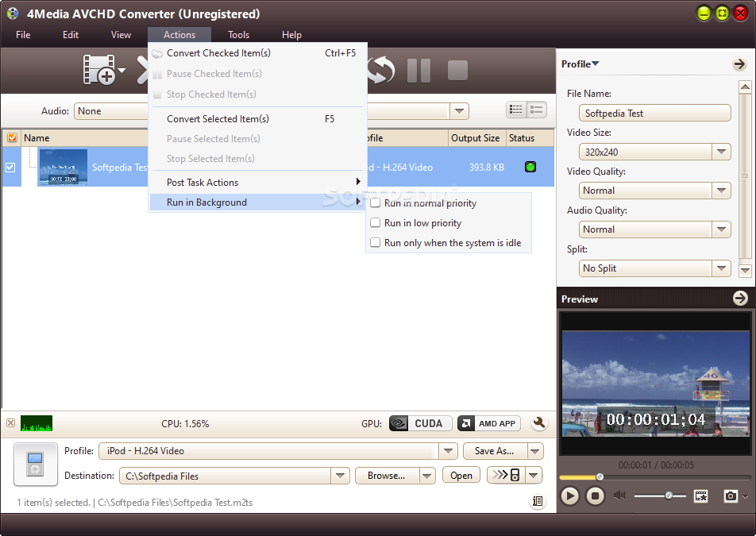
Task: Click the iPod device profile icon
Action: tap(35, 464)
